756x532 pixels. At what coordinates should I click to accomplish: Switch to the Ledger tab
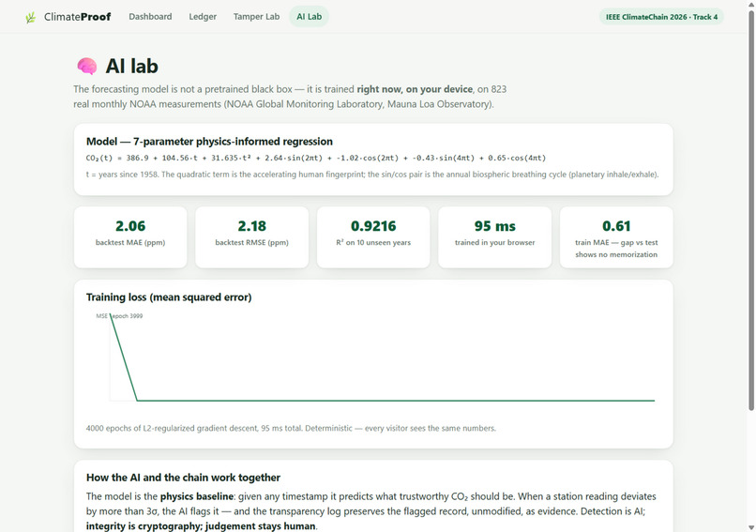tap(203, 16)
